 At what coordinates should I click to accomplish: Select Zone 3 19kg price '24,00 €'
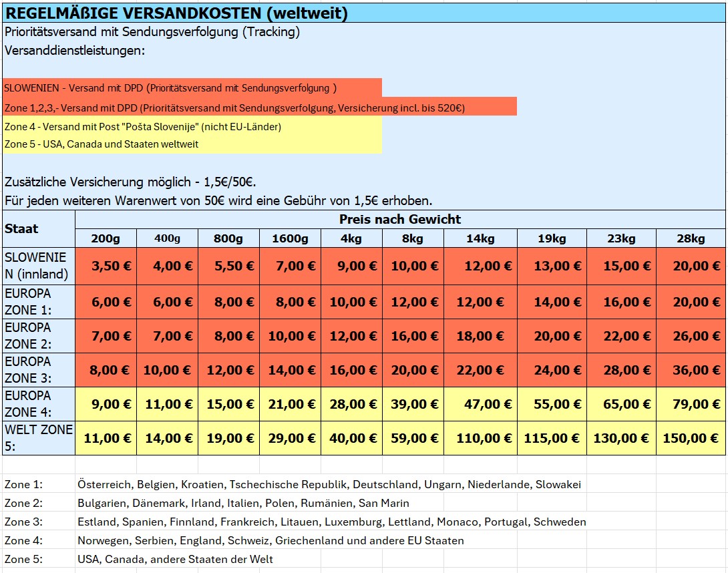pyautogui.click(x=552, y=370)
